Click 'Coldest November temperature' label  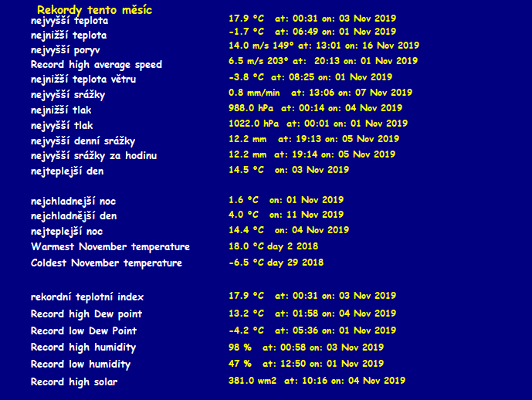(107, 263)
